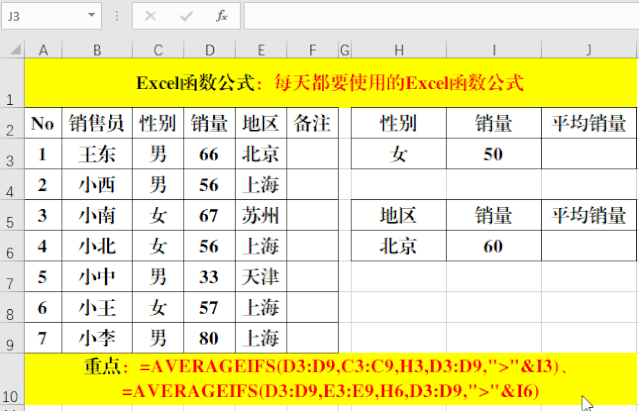
Task: Select row 5 header
Action: pyautogui.click(x=12, y=215)
